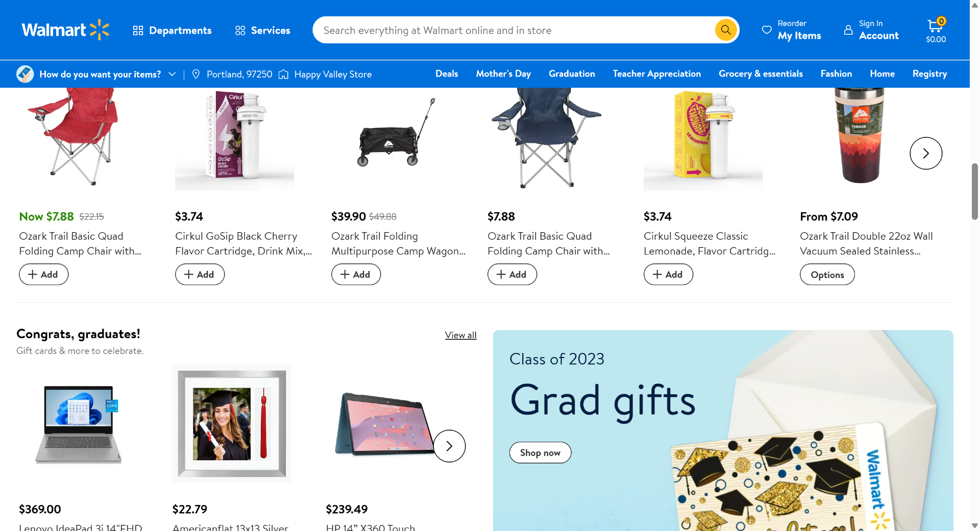Viewport: 980px width, 531px height.
Task: Click the Sign In account person icon
Action: [x=848, y=30]
